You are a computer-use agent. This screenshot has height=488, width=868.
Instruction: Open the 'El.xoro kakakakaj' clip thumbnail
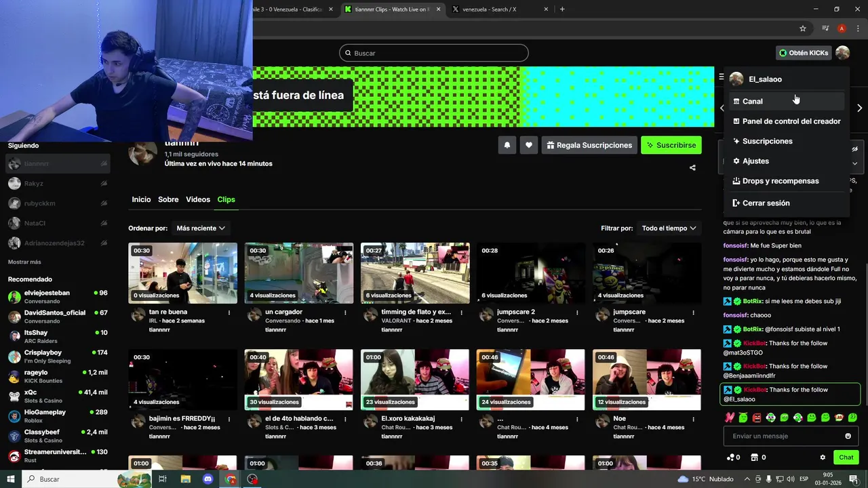415,380
